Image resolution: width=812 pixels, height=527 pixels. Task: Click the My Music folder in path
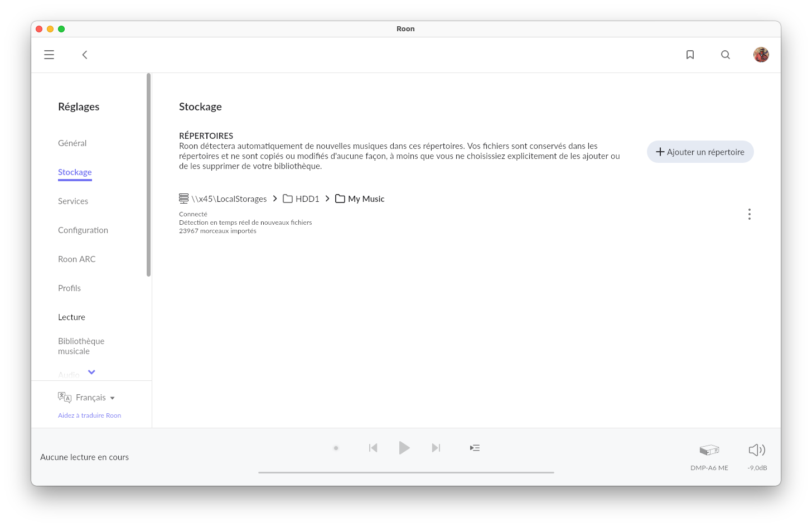click(x=360, y=199)
